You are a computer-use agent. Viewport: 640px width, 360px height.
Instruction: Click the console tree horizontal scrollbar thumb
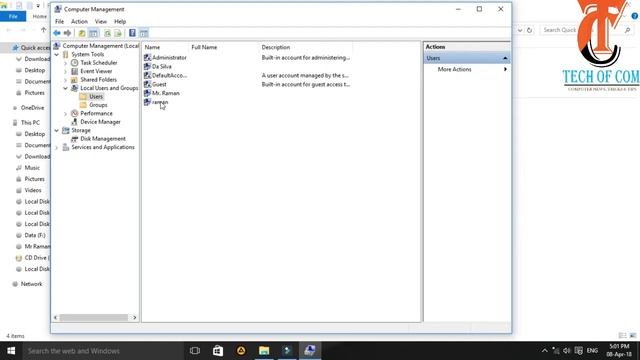[x=94, y=318]
